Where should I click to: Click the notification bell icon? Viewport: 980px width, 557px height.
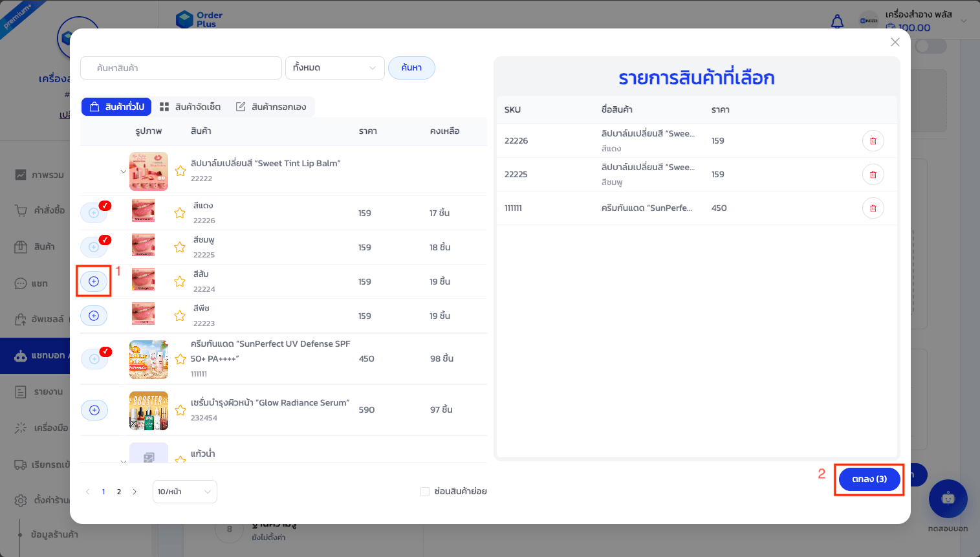click(838, 21)
